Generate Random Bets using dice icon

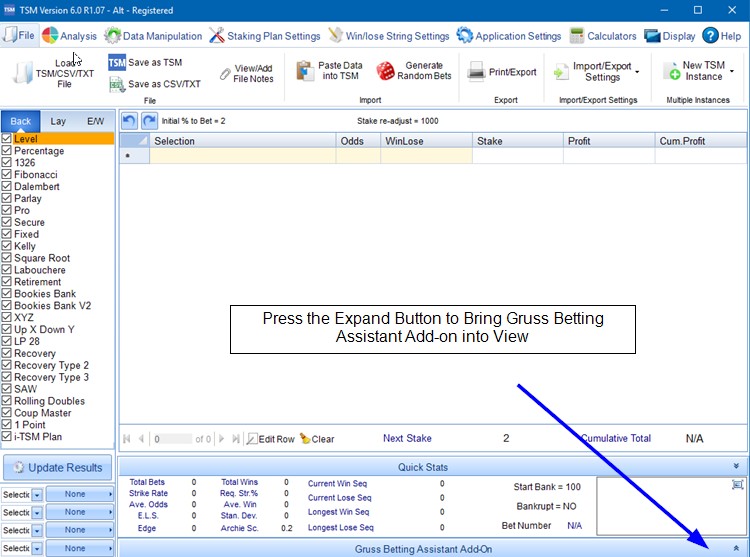pos(385,71)
